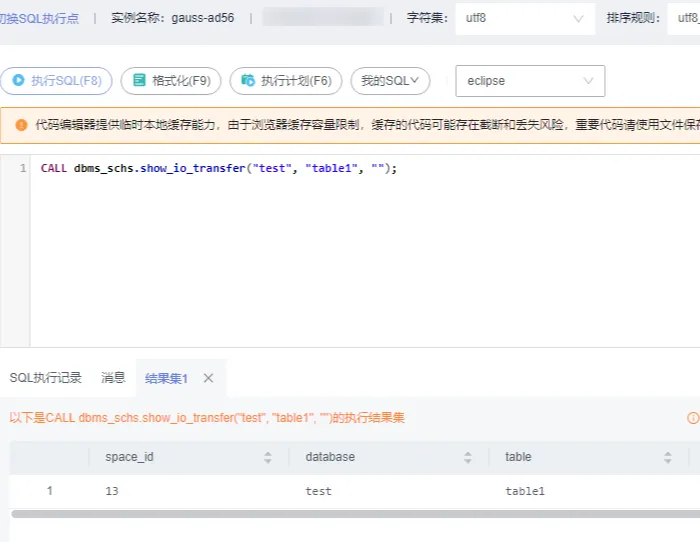Click the database column header
Image resolution: width=700 pixels, height=542 pixels.
[x=330, y=457]
